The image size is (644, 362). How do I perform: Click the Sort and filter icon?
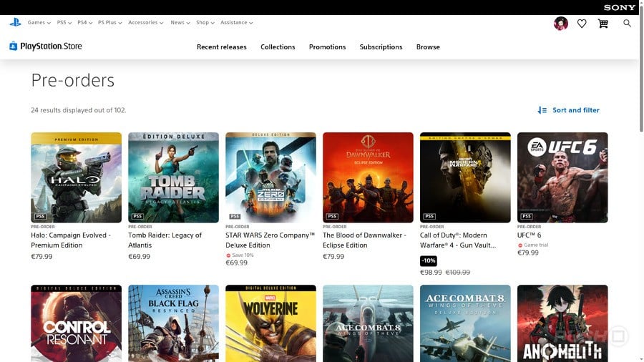coord(542,110)
